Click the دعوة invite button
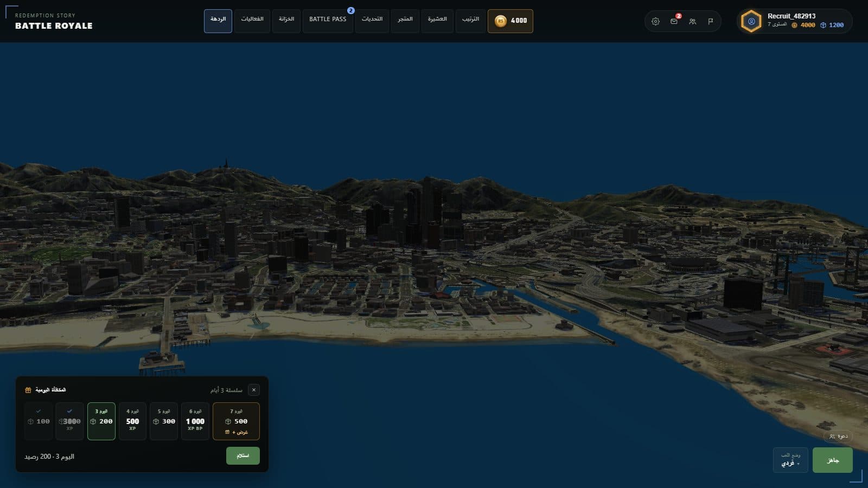Viewport: 868px width, 488px height. [x=838, y=436]
